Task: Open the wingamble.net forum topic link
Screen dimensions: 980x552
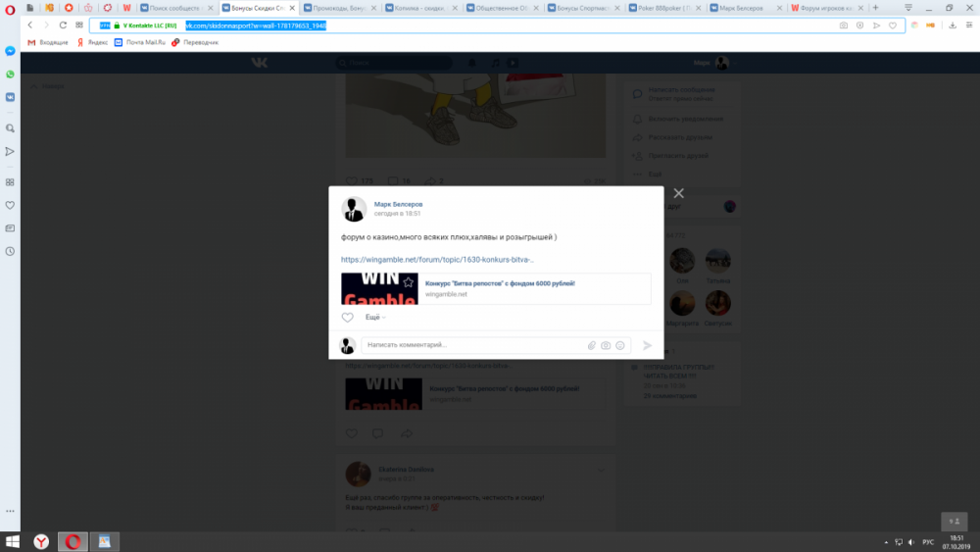Action: point(437,260)
